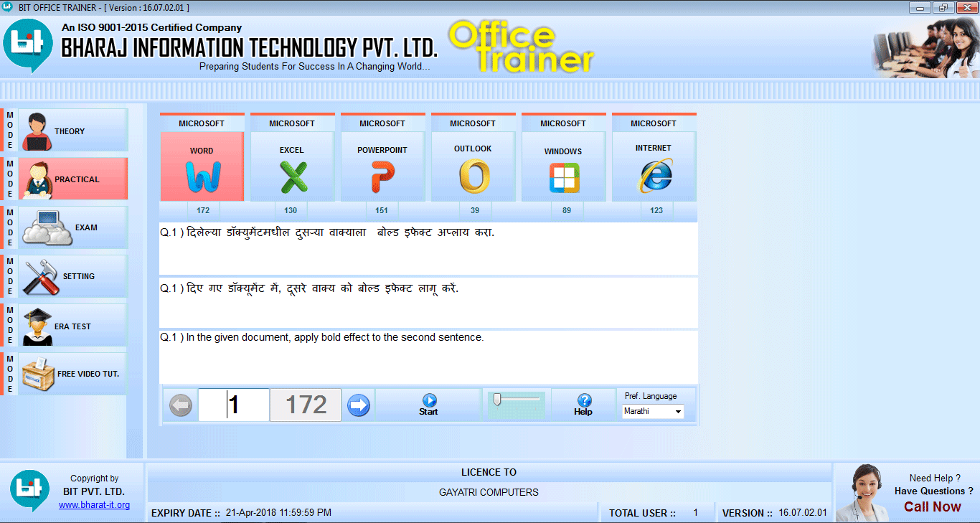Click the BIT logo in the footer
This screenshot has width=980, height=523.
(29, 491)
